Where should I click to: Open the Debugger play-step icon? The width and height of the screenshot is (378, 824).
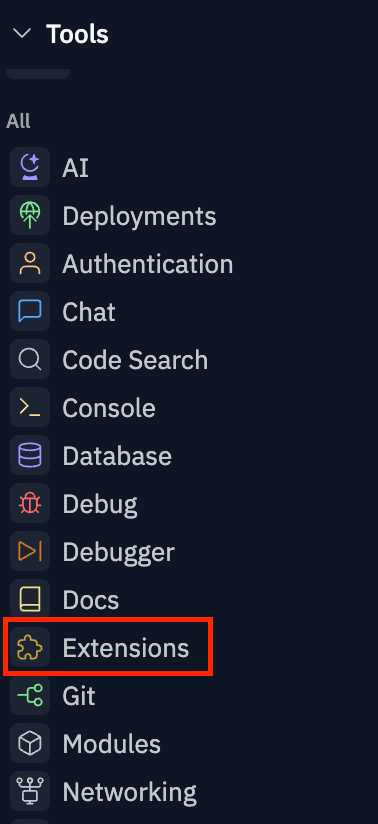(x=30, y=552)
